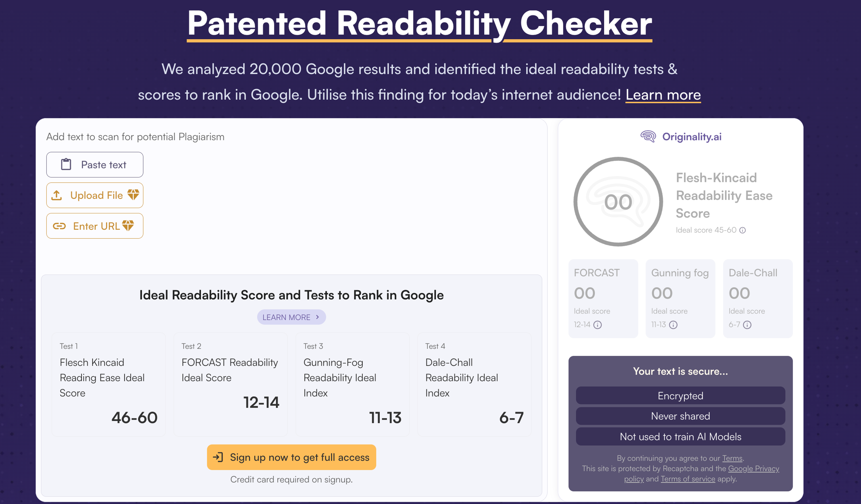The width and height of the screenshot is (861, 504).
Task: Click the diamond icon next to Enter URL
Action: coord(128,226)
